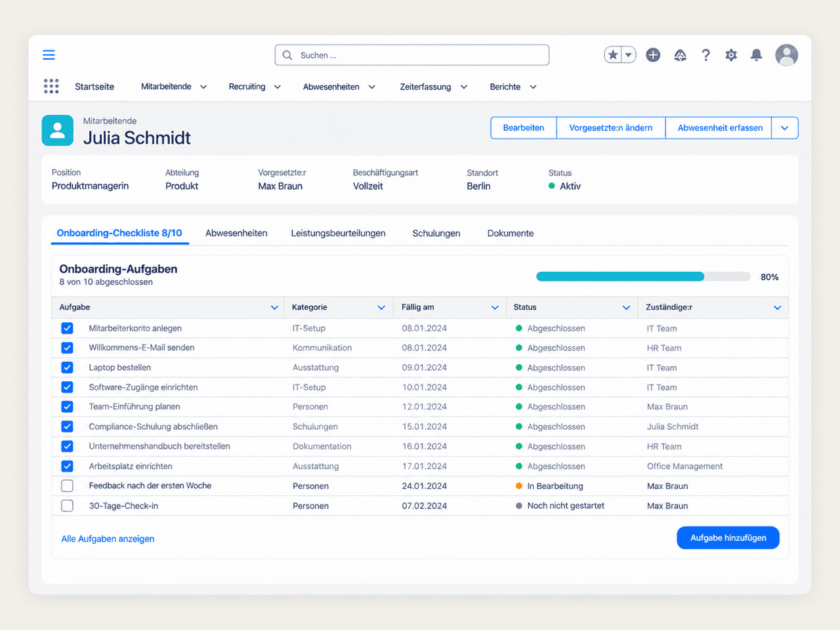
Task: Click the Abwesenheit erfassen button
Action: coord(720,128)
